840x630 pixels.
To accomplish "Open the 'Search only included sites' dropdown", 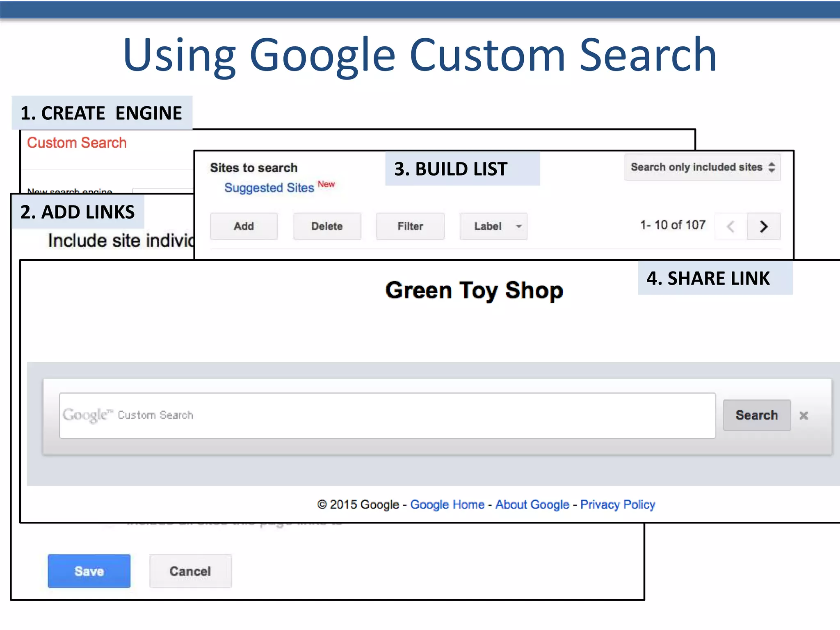I will [x=702, y=167].
